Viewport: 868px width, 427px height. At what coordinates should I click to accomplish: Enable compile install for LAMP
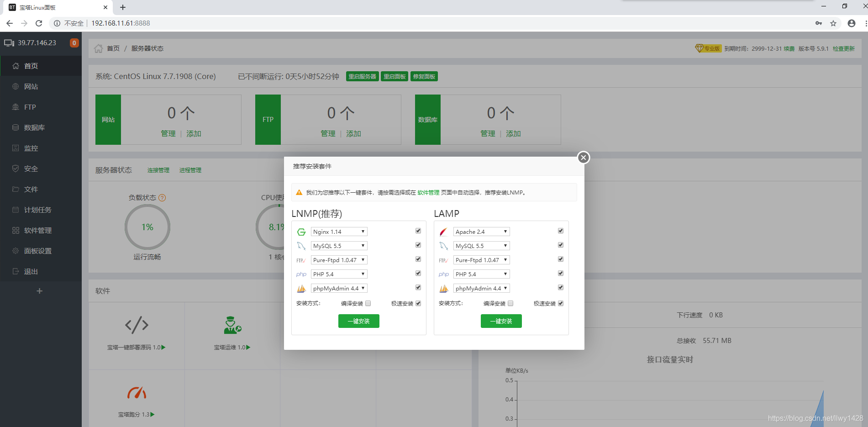(x=510, y=303)
